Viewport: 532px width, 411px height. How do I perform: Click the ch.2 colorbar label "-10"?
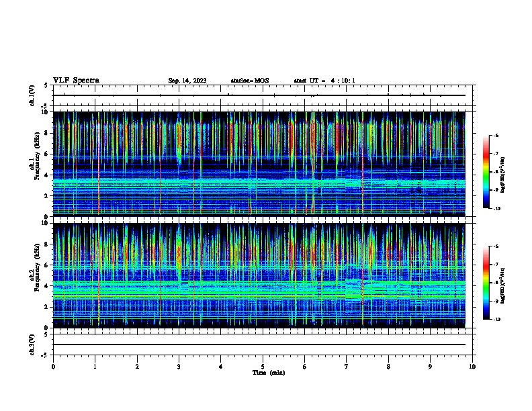(496, 319)
